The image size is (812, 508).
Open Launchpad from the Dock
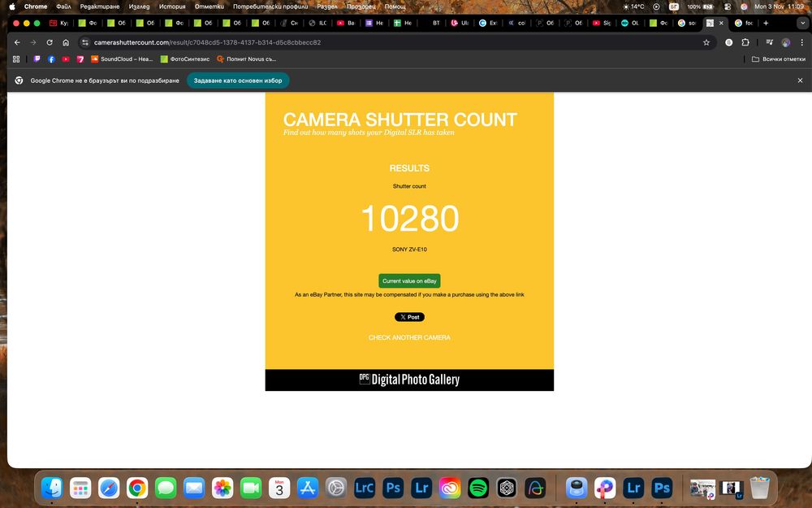click(80, 488)
